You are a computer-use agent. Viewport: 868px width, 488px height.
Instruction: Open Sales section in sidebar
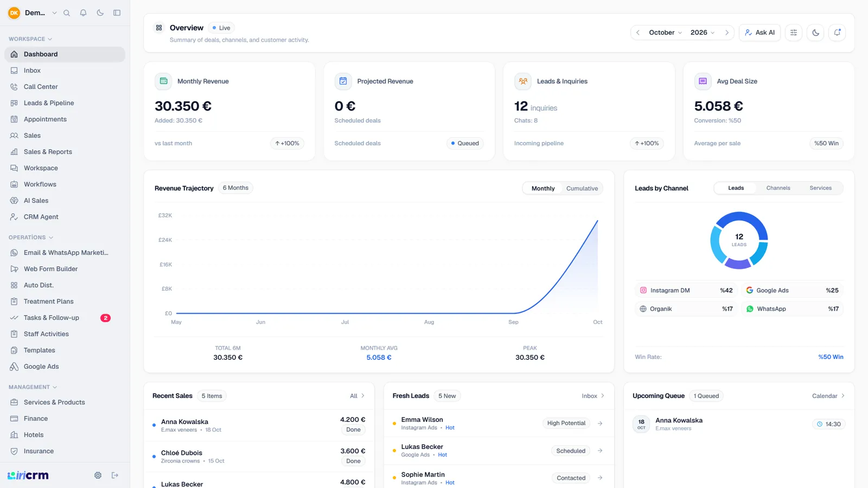[x=65, y=136]
